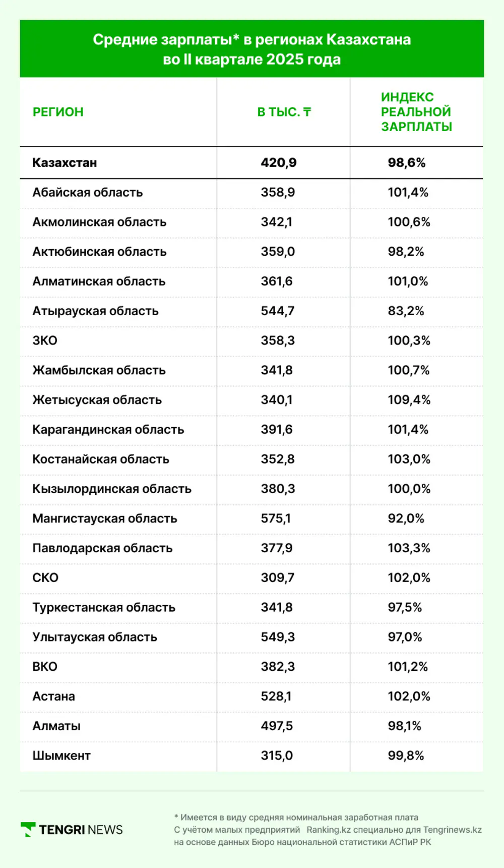Click the tenge currency symbol in header
Viewport: 504px width, 868px height.
click(x=307, y=112)
